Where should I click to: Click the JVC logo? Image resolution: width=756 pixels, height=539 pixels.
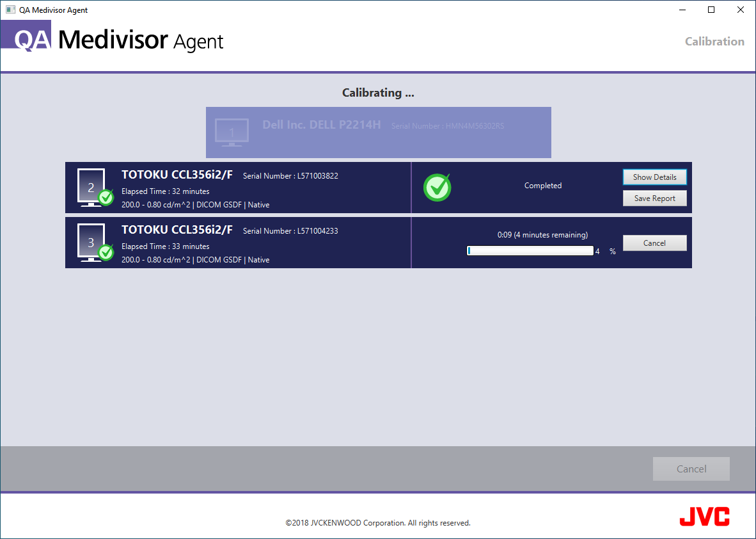tap(704, 517)
